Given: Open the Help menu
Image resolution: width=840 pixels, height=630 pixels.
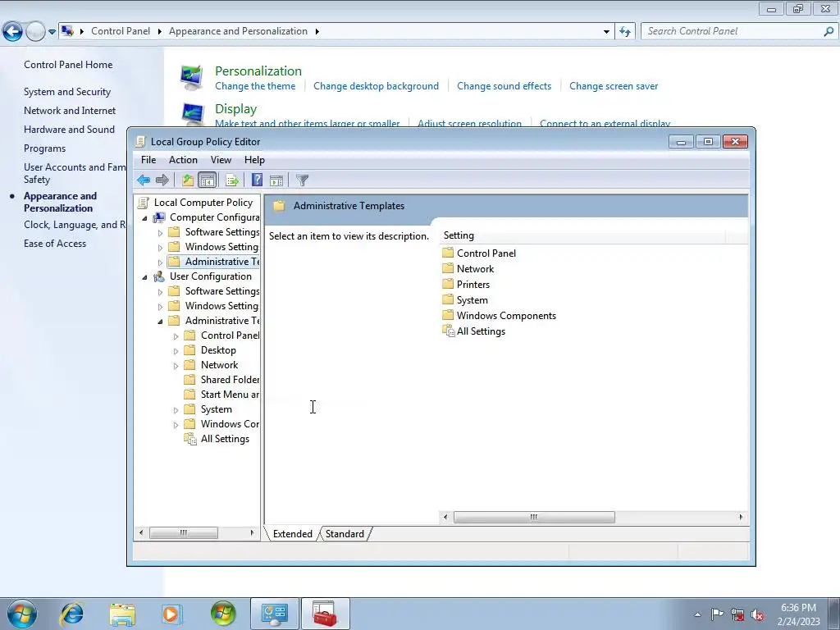Looking at the screenshot, I should pyautogui.click(x=254, y=160).
